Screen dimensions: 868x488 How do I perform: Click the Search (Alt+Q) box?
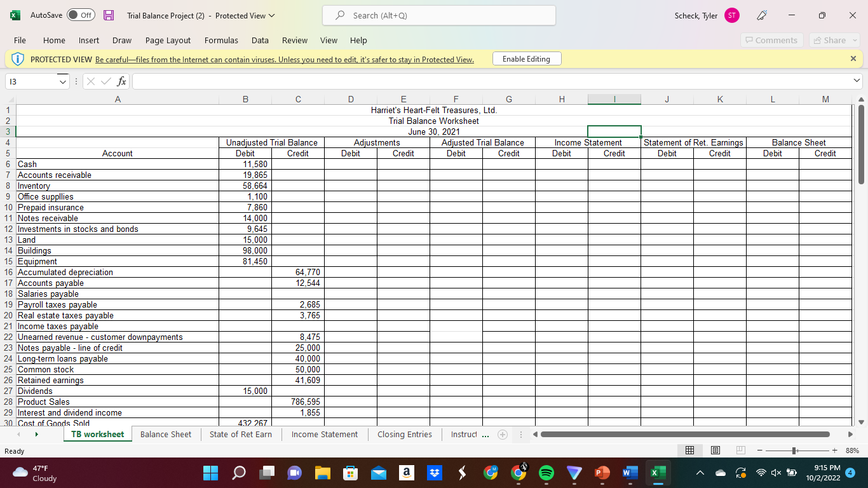[x=438, y=15]
